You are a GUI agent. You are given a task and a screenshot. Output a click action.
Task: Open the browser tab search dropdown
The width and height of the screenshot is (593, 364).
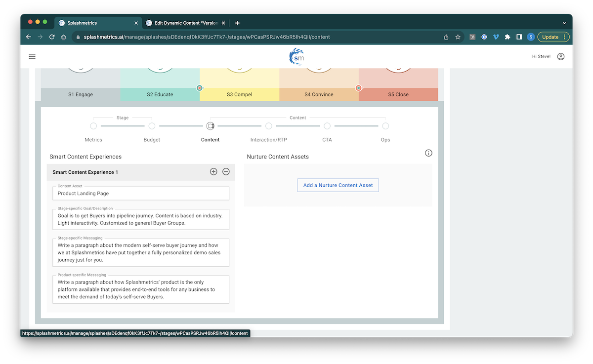click(564, 23)
